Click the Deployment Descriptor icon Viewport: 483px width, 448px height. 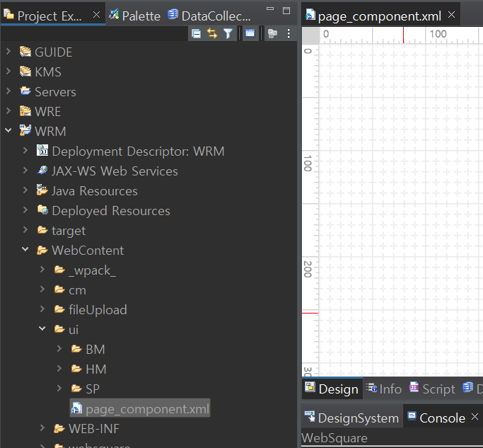(42, 150)
